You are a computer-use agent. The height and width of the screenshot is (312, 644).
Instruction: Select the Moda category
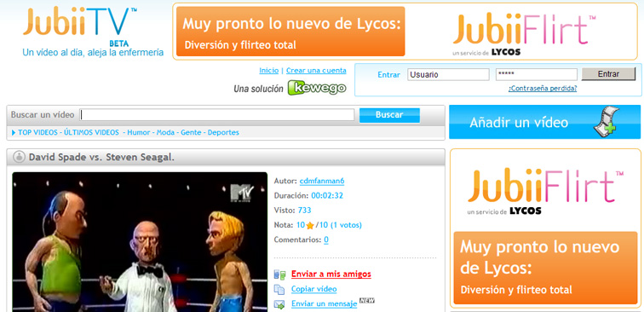coord(165,132)
